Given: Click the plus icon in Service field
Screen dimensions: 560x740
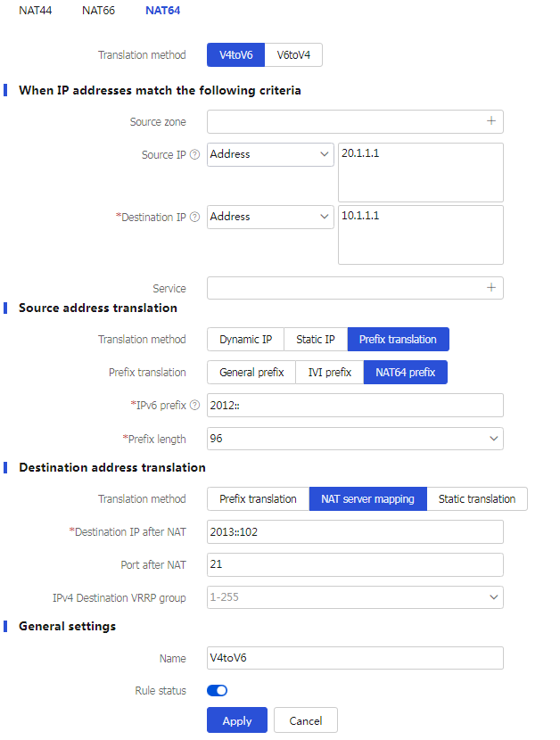Looking at the screenshot, I should coord(491,288).
